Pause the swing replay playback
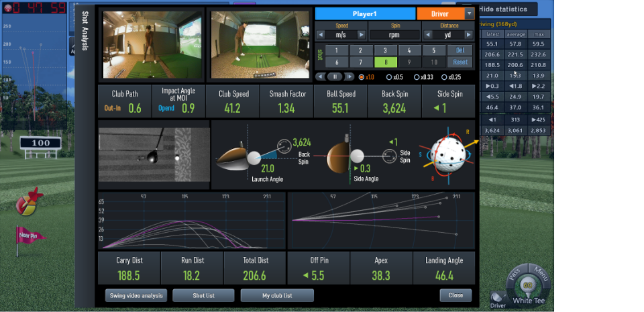The width and height of the screenshot is (644, 312). 333,76
